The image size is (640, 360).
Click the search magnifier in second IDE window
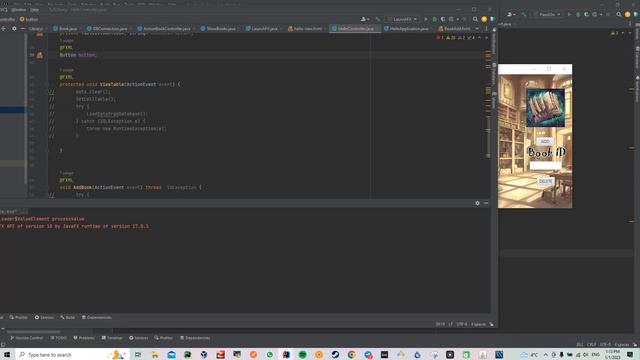(618, 14)
